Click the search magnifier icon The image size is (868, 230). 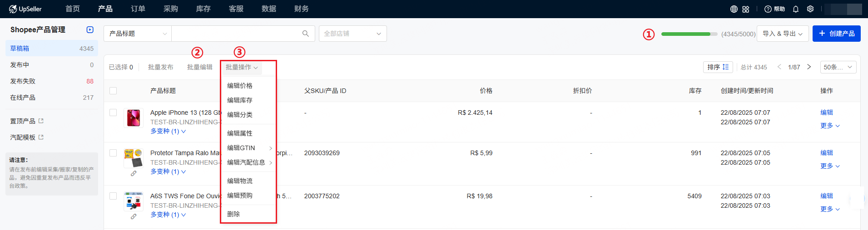(306, 34)
